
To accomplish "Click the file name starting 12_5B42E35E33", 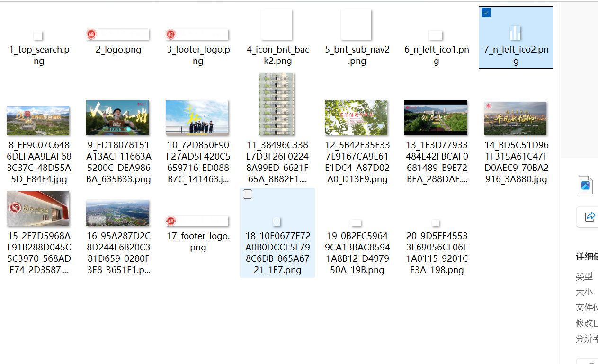I will (357, 162).
